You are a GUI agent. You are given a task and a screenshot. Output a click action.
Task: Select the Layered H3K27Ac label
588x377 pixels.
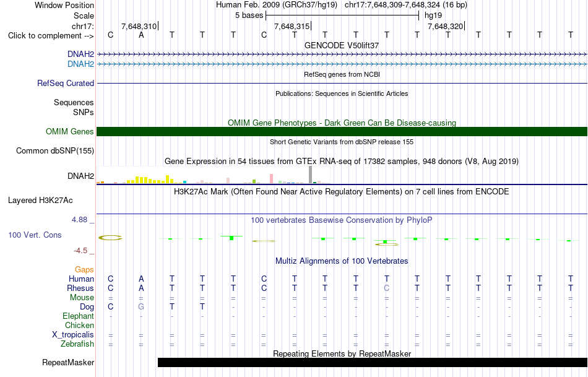40,201
